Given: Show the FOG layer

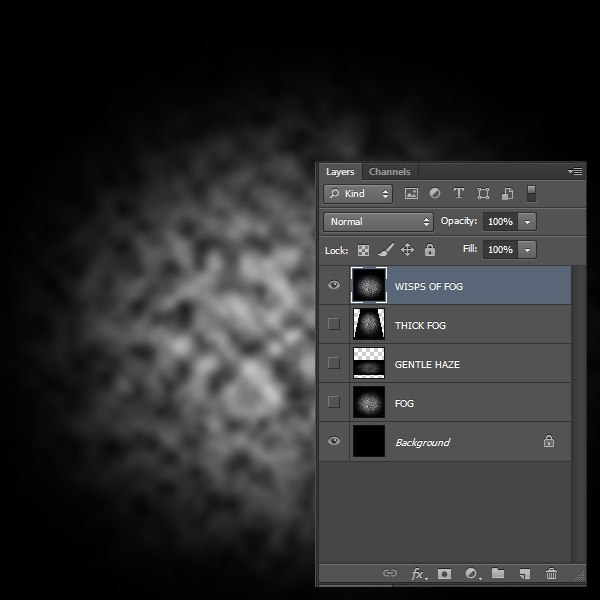Looking at the screenshot, I should (x=334, y=402).
